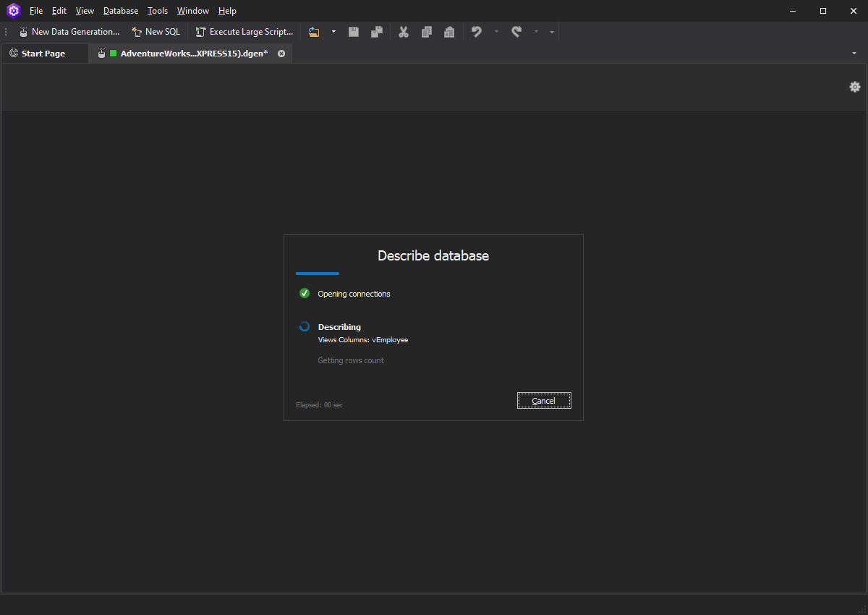Open the dropdown next to the Open file icon
The width and height of the screenshot is (868, 615).
click(x=333, y=31)
